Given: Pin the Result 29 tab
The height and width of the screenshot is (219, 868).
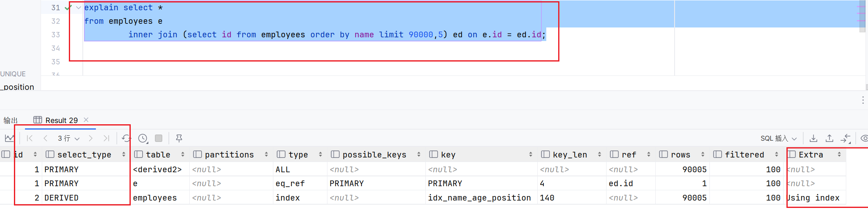Looking at the screenshot, I should click(x=179, y=139).
